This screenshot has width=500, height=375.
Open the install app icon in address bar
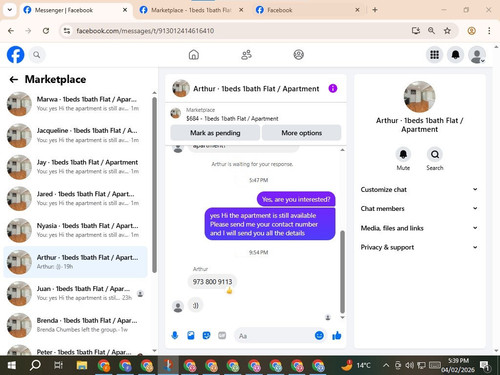coord(416,31)
